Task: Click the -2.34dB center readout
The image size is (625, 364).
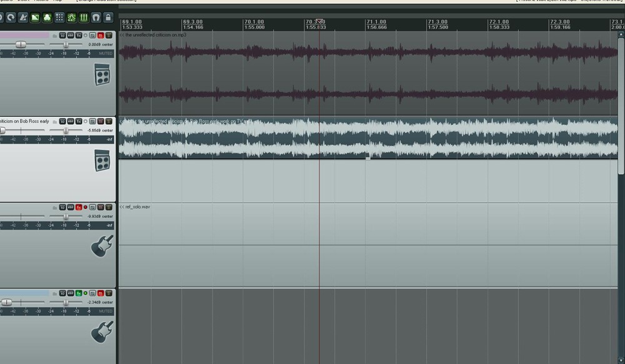Action: 101,302
